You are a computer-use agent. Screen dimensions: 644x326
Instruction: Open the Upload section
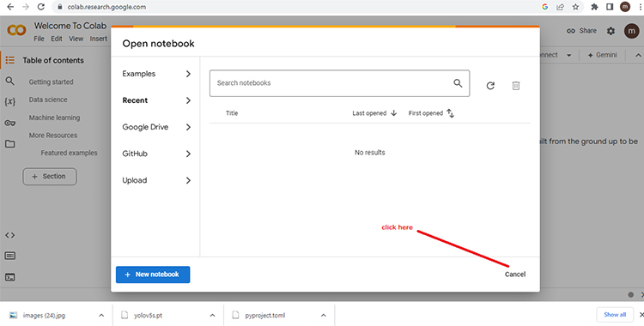[x=156, y=181]
